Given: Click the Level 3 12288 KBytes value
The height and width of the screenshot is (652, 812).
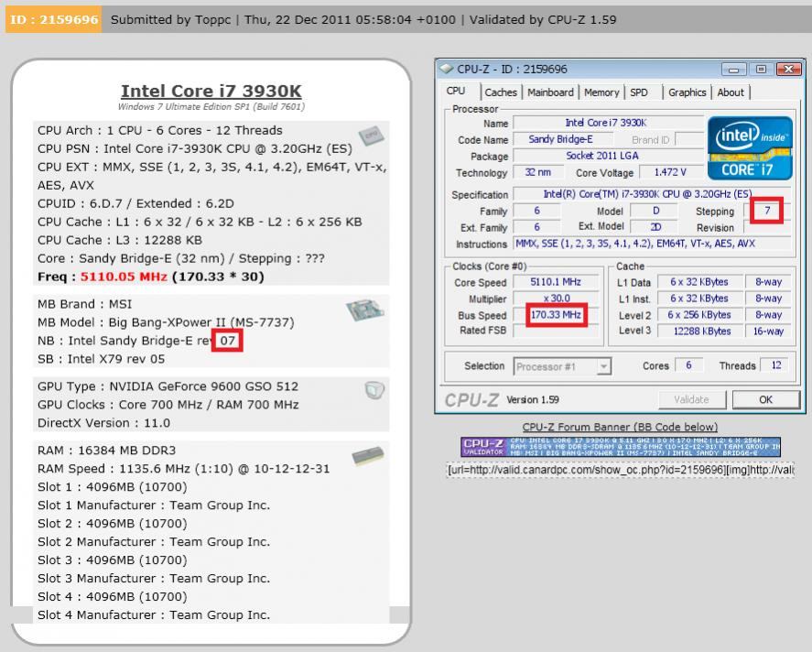Looking at the screenshot, I should 699,331.
